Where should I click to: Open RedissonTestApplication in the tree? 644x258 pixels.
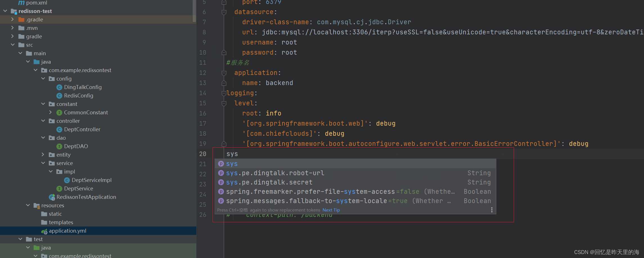click(x=86, y=197)
